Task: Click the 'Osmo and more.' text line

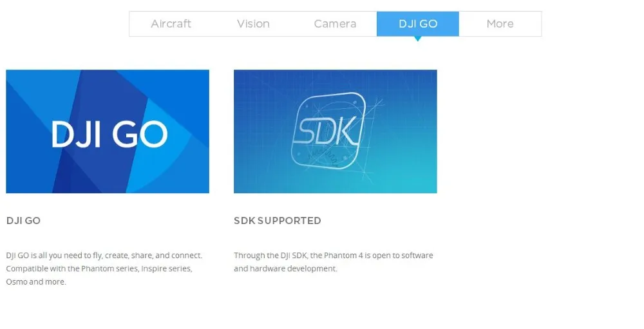Action: pos(36,282)
